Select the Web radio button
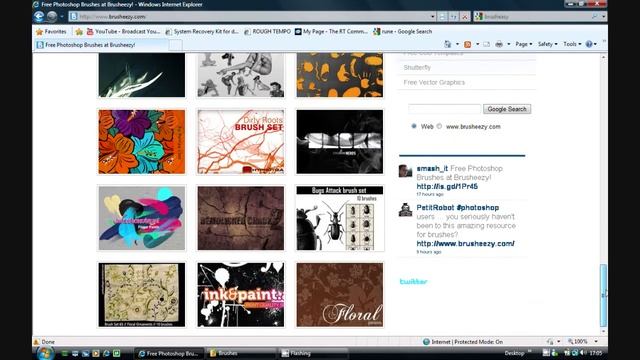Viewport: 640px width, 360px height. (414, 126)
